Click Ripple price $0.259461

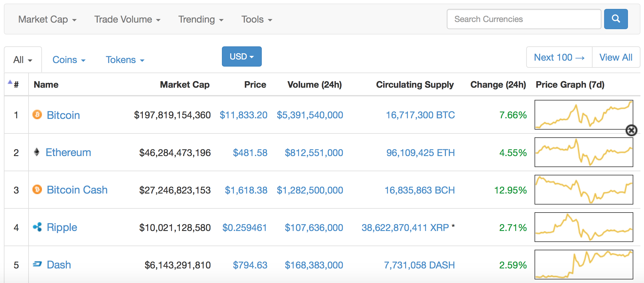(245, 228)
